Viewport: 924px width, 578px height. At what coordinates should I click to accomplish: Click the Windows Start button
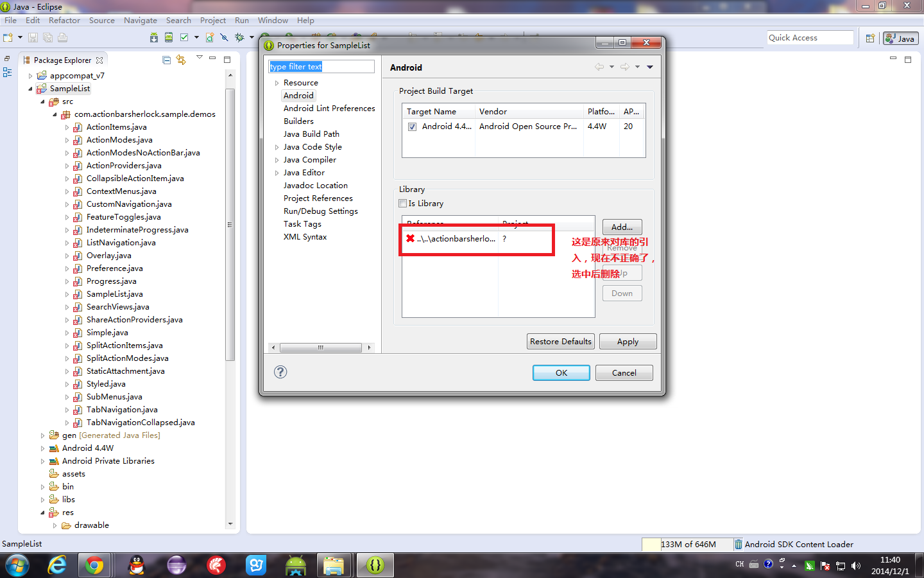click(17, 565)
